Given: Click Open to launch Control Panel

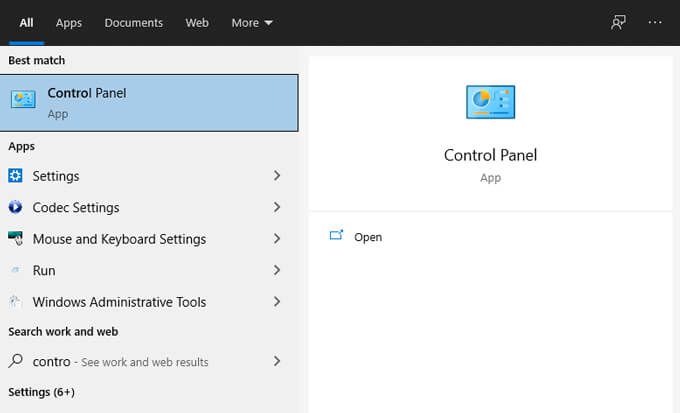Looking at the screenshot, I should 368,237.
